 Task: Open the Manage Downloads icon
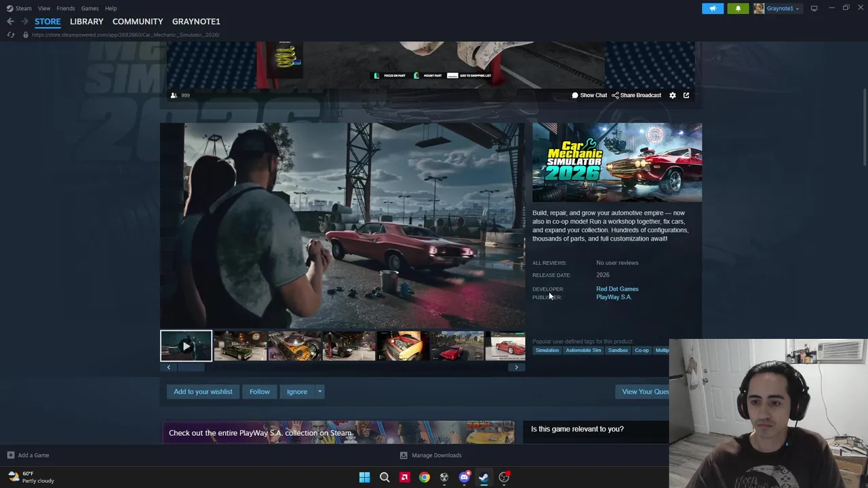403,455
